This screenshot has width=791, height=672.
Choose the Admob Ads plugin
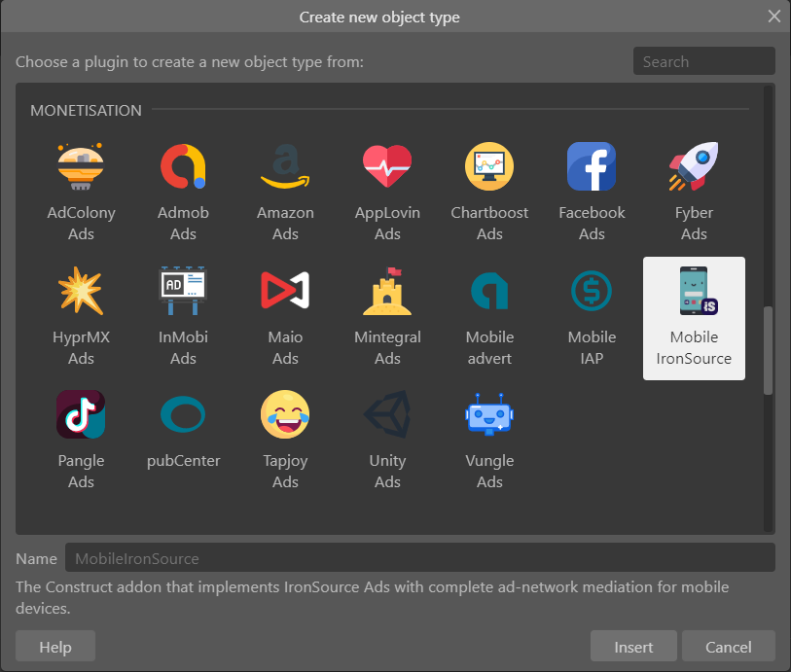[x=183, y=193]
